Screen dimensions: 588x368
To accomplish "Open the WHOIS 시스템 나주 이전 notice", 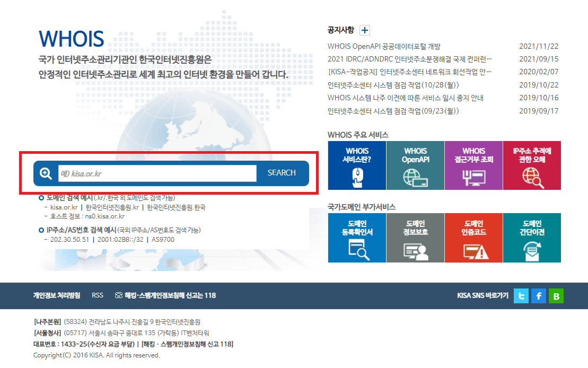I will (x=406, y=98).
